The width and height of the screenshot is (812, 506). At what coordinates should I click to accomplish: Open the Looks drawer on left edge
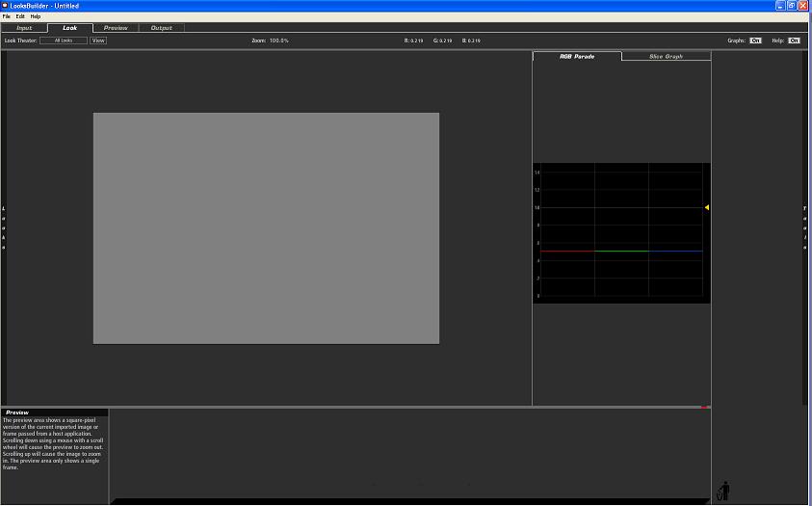pyautogui.click(x=3, y=227)
